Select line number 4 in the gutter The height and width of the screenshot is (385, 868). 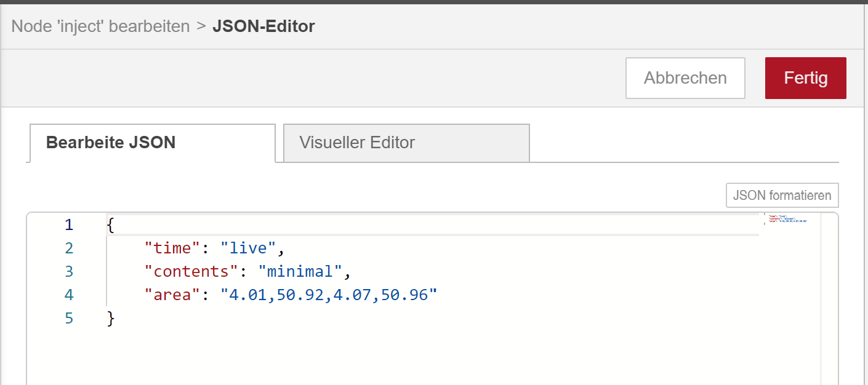pyautogui.click(x=69, y=295)
